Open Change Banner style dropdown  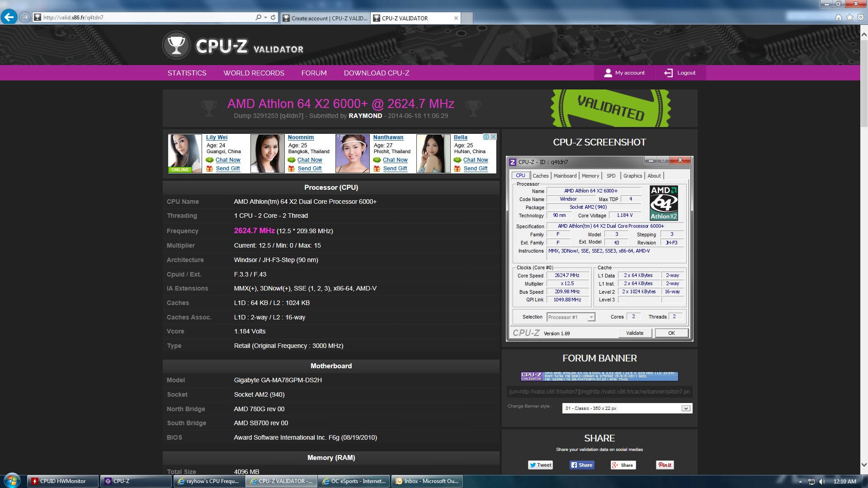627,408
